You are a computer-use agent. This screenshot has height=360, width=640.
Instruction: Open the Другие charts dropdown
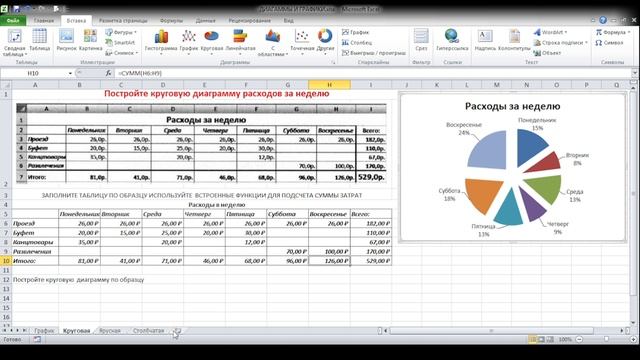pos(325,42)
